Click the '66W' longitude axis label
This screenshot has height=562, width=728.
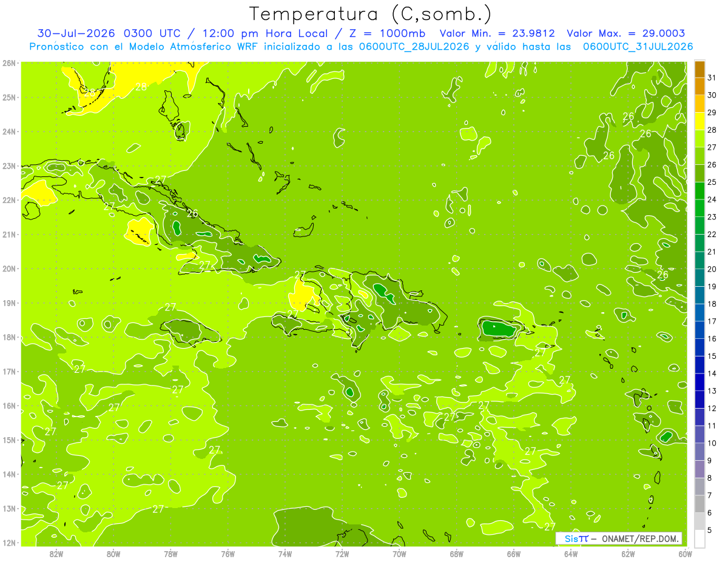[x=513, y=554]
